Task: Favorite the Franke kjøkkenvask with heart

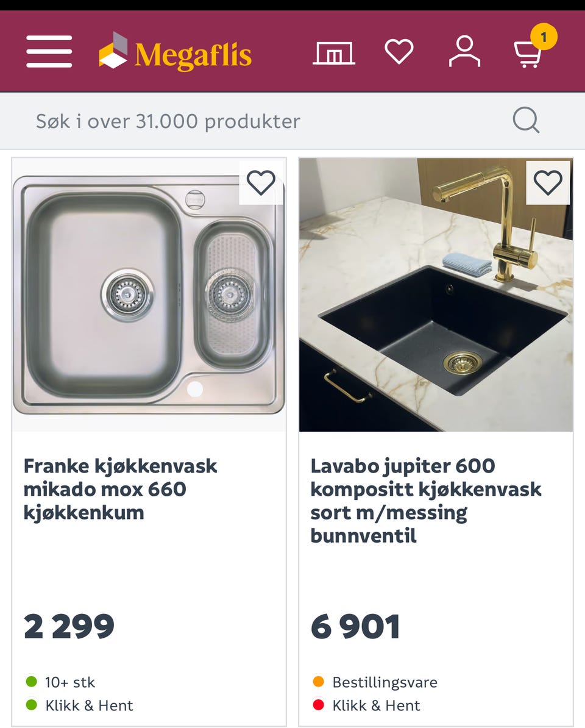Action: 261,182
